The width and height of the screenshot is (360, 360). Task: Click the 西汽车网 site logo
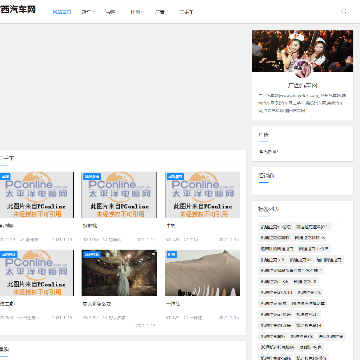coord(18,10)
